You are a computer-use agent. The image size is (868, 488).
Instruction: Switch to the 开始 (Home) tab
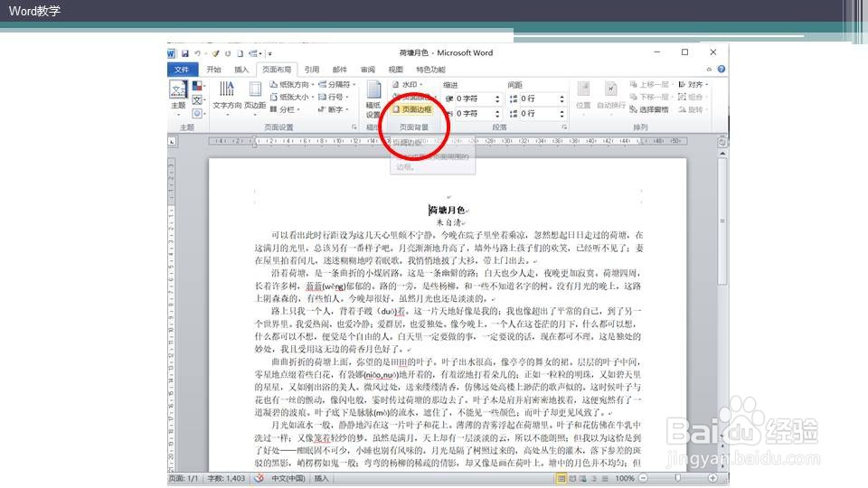pyautogui.click(x=213, y=70)
